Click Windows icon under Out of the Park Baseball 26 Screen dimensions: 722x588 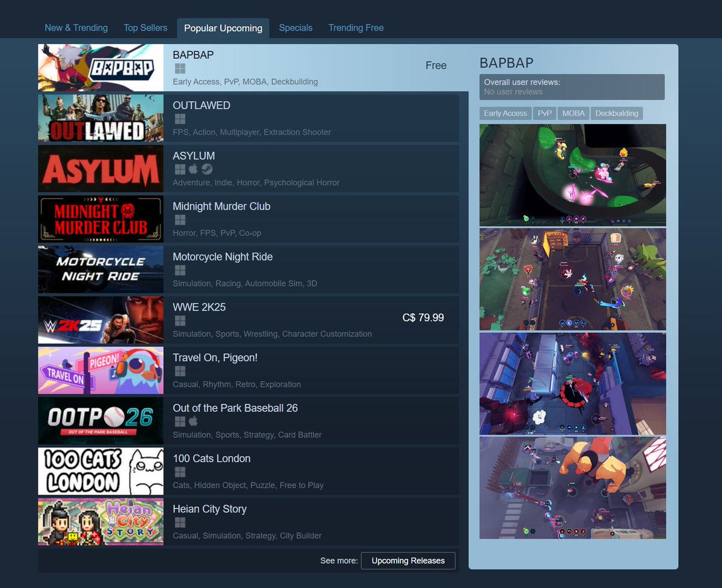click(x=179, y=422)
